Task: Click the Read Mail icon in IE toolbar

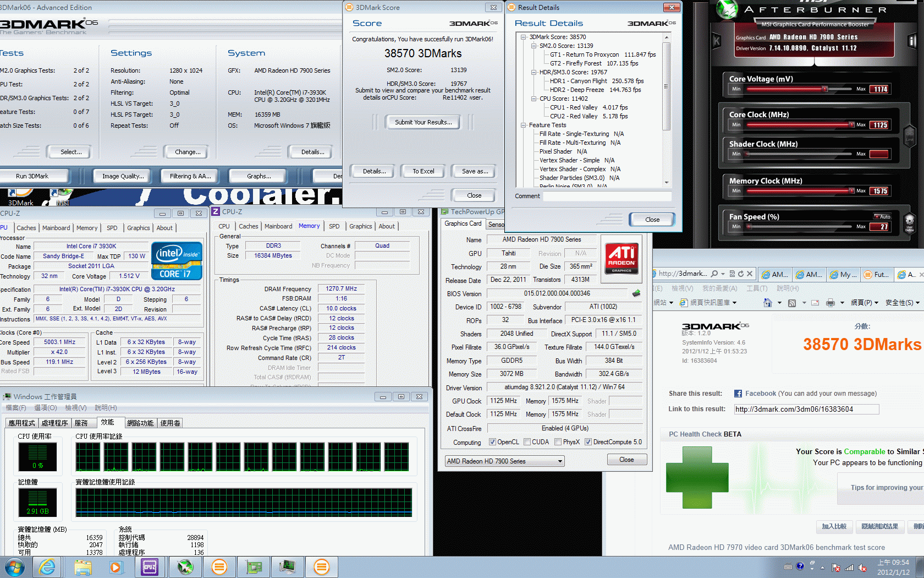Action: (815, 303)
